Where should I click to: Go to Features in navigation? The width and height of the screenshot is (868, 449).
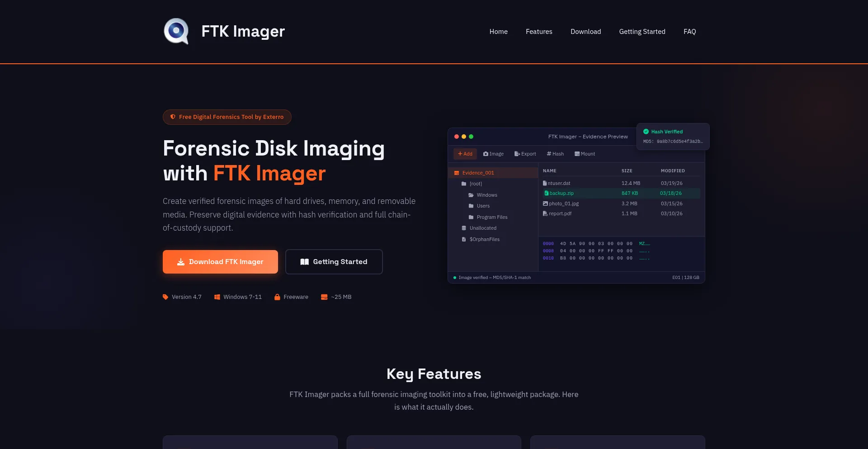(x=539, y=32)
